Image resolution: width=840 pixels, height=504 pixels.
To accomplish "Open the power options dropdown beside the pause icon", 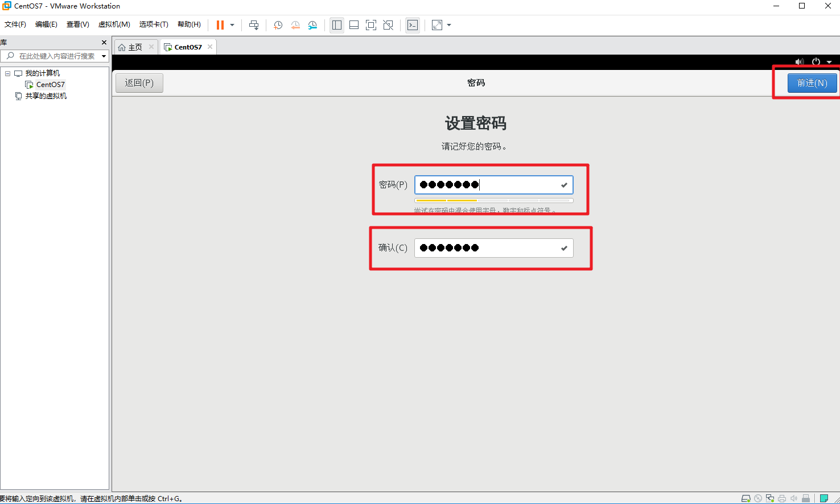I will point(232,25).
